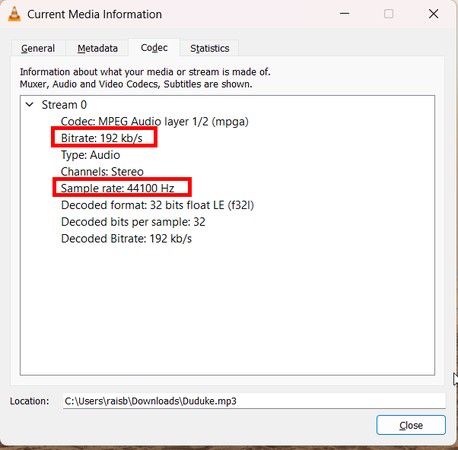Select the Bitrate: 192 kb/s row

coord(102,138)
